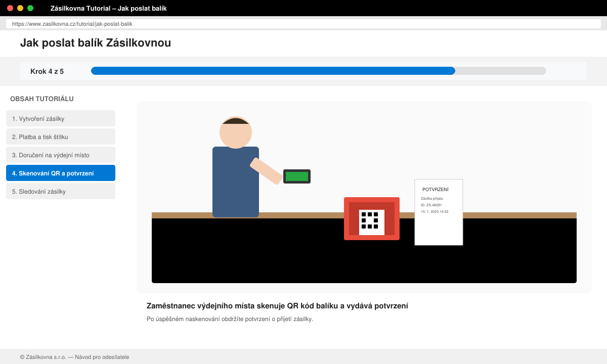Click the text 'Po úspěšném naskenování obdržíte potvrzení…'
Image resolution: width=607 pixels, height=364 pixels.
230,319
